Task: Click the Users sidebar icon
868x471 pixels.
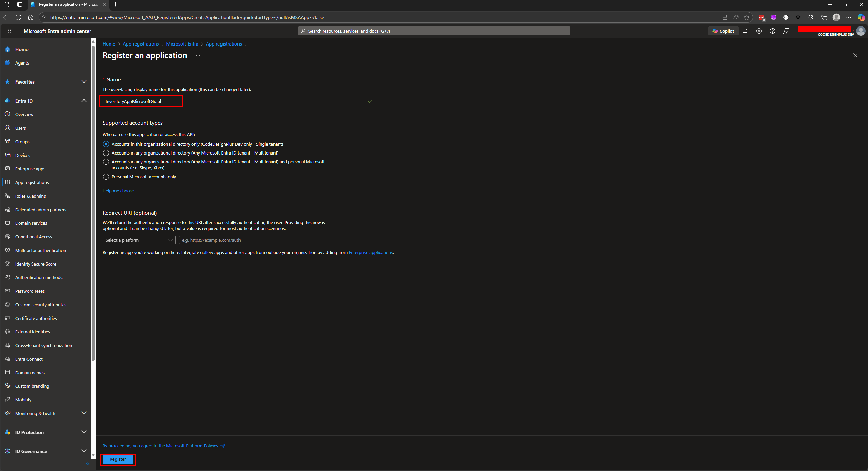Action: [7, 128]
